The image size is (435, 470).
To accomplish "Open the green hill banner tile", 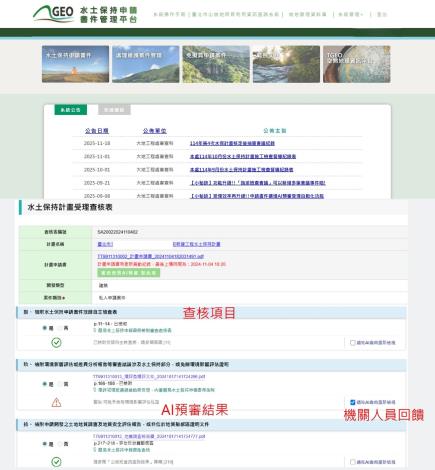I will tap(146, 64).
